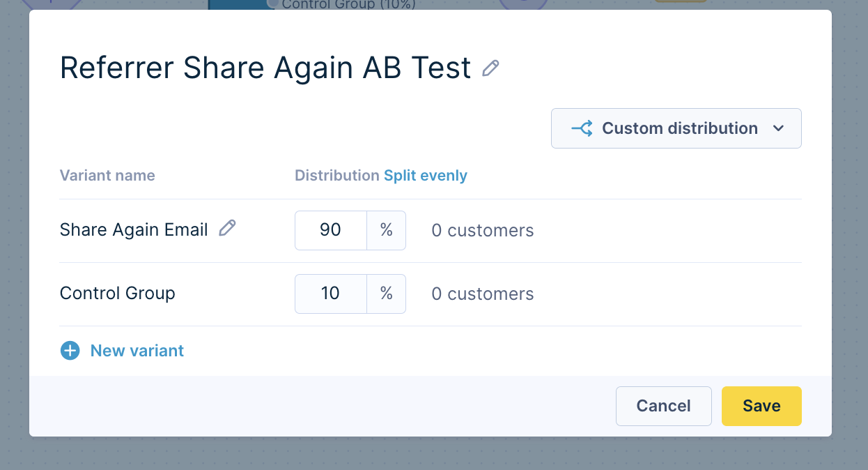Image resolution: width=868 pixels, height=470 pixels.
Task: Click the percent sign beside 90
Action: [x=386, y=229]
